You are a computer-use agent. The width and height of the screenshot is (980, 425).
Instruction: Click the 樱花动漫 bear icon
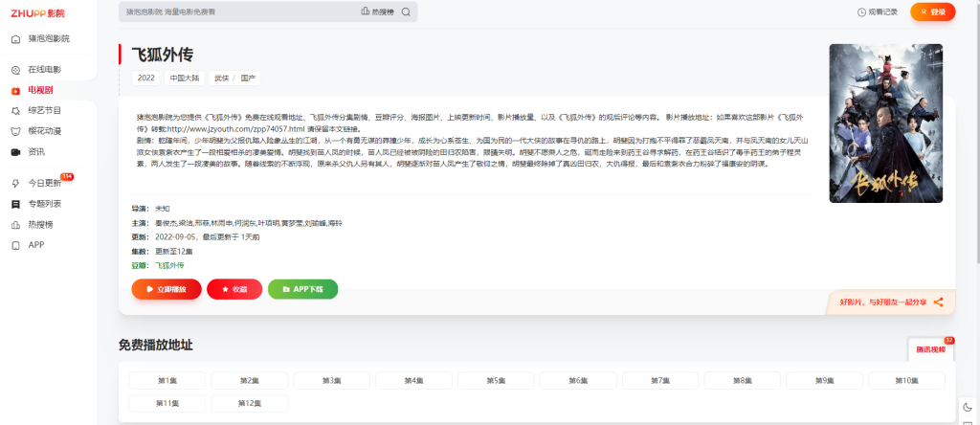(15, 132)
